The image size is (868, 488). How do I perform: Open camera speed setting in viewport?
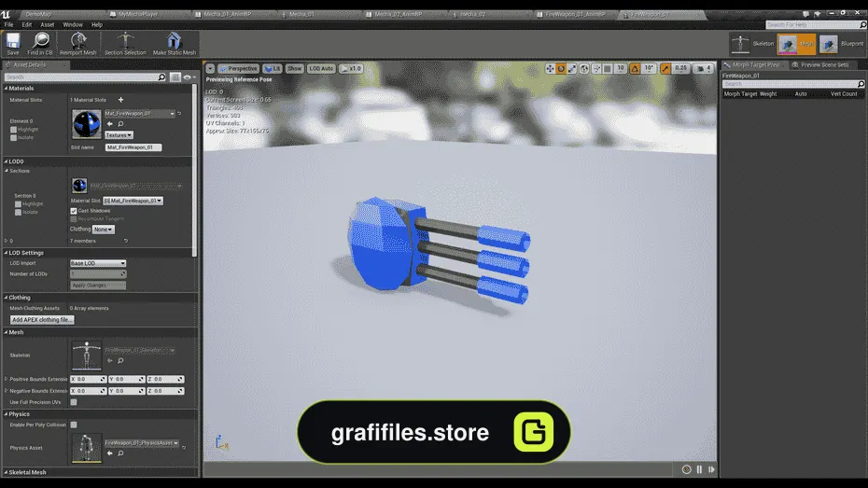point(704,69)
